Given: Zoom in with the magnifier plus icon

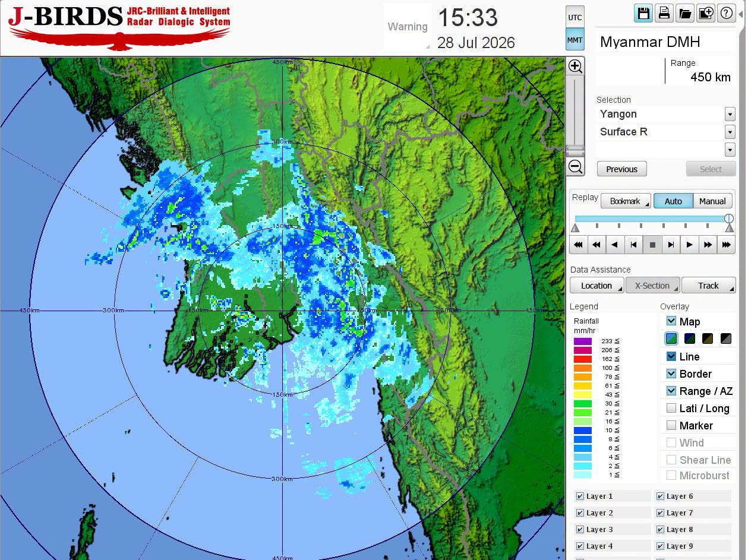Looking at the screenshot, I should coord(575,66).
